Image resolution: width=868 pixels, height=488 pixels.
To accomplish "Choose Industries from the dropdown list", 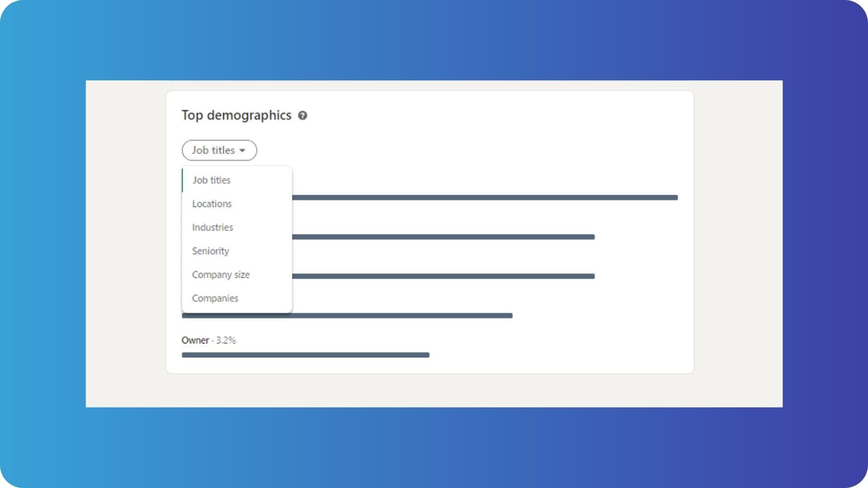I will pos(237,227).
